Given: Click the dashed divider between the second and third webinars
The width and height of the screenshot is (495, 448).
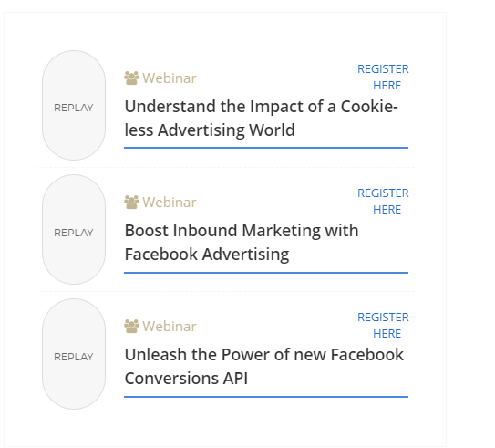Looking at the screenshot, I should [225, 292].
